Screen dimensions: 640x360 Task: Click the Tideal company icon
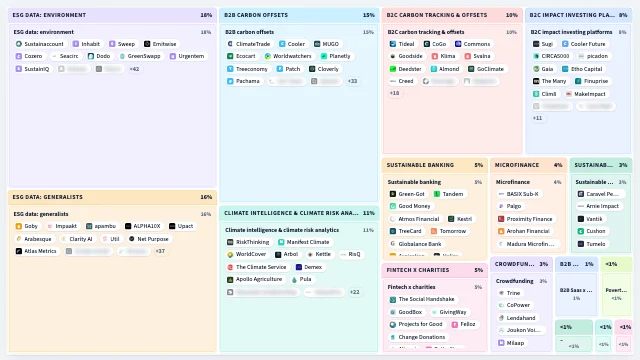(393, 44)
